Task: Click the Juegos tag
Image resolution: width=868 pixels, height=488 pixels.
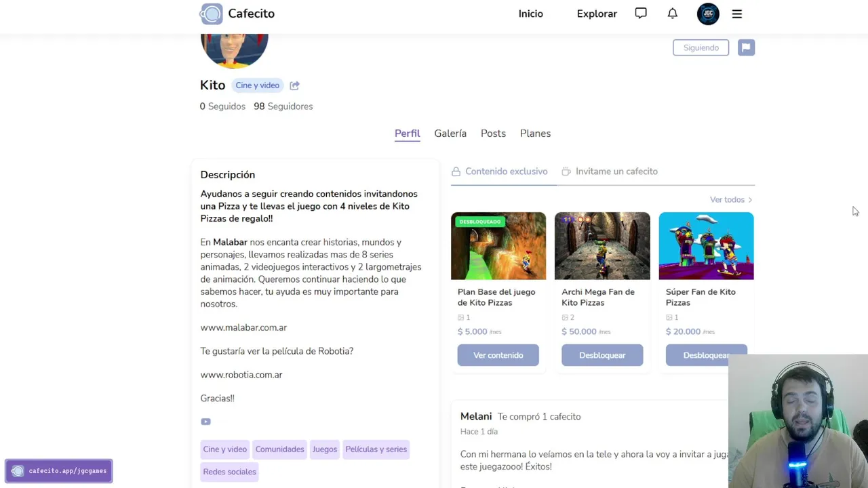Action: [325, 449]
